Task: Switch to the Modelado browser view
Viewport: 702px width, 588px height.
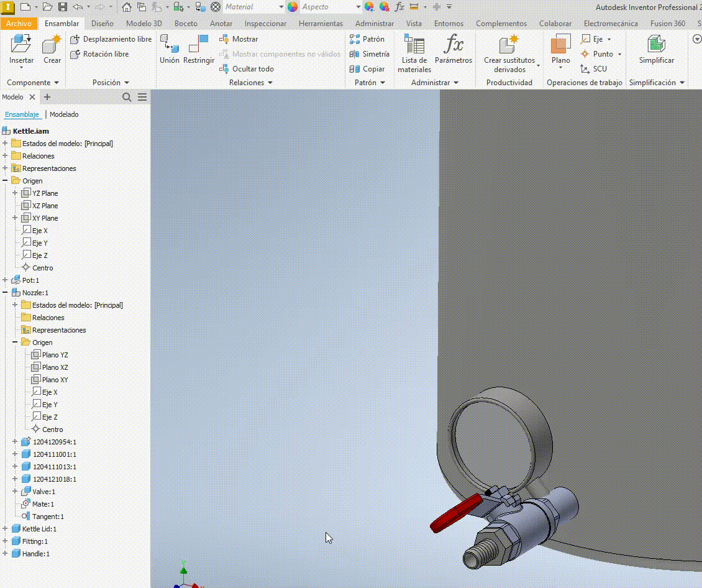Action: point(64,114)
